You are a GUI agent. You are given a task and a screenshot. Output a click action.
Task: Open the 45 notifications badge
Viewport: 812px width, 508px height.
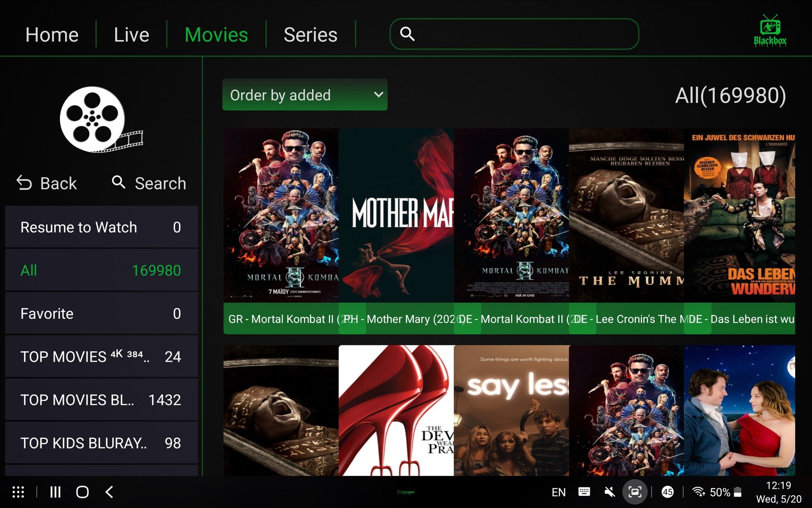[668, 492]
